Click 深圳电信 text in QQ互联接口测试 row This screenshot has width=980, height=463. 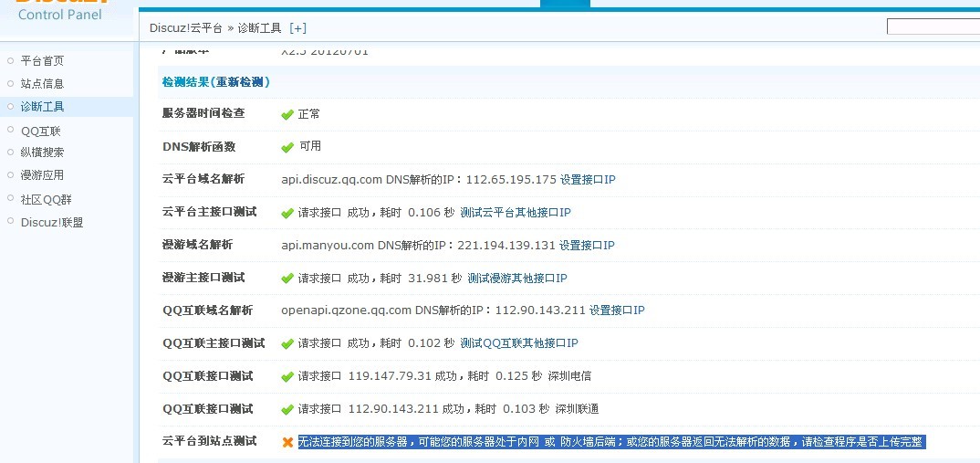569,376
